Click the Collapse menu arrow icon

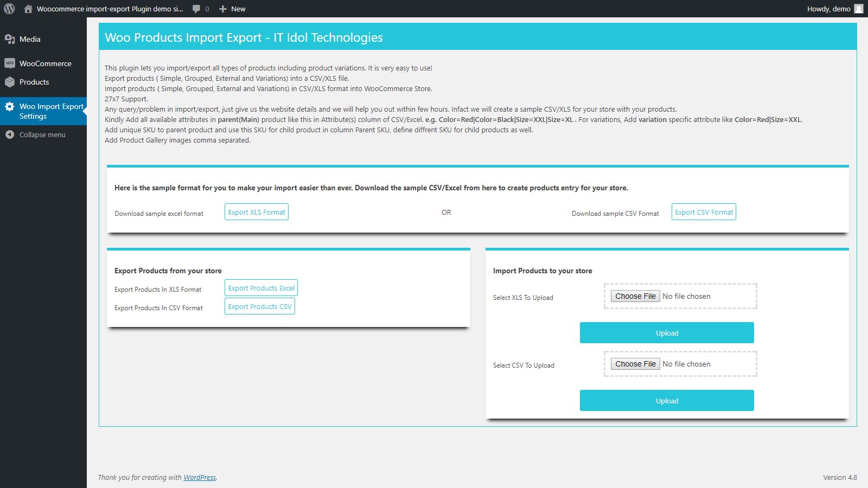10,134
